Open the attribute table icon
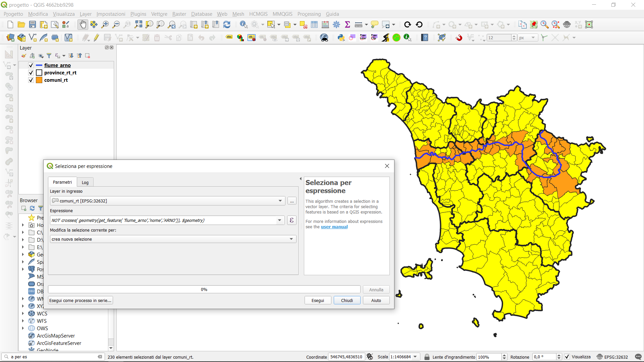Image resolution: width=644 pixels, height=362 pixels. (314, 24)
